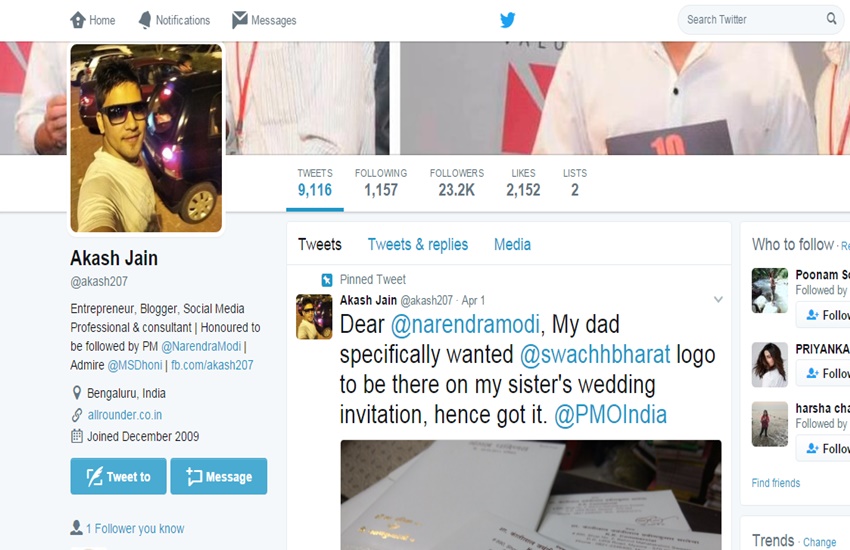Click the follow icon beside Poonam

[812, 315]
